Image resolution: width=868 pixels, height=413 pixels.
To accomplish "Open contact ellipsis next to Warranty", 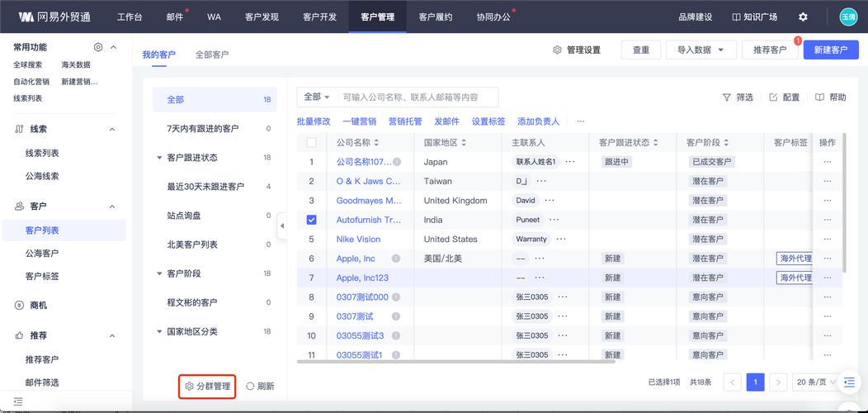I will click(561, 240).
